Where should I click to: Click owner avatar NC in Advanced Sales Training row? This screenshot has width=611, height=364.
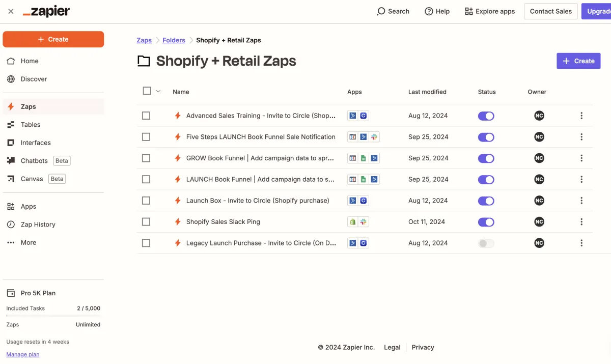pos(539,116)
